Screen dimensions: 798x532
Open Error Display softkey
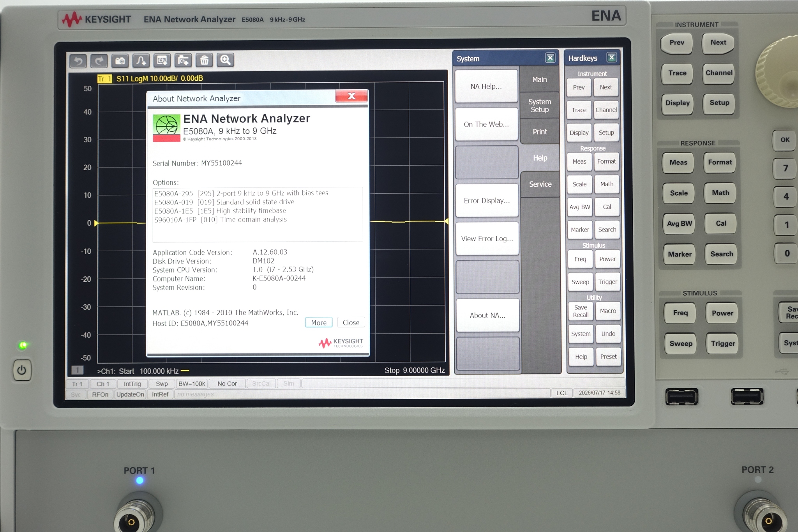(487, 200)
